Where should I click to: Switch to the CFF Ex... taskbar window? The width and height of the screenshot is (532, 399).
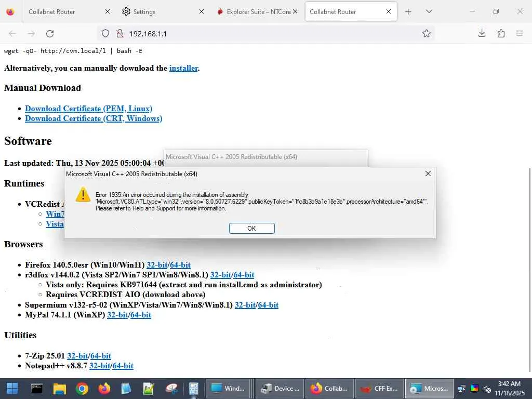point(379,389)
